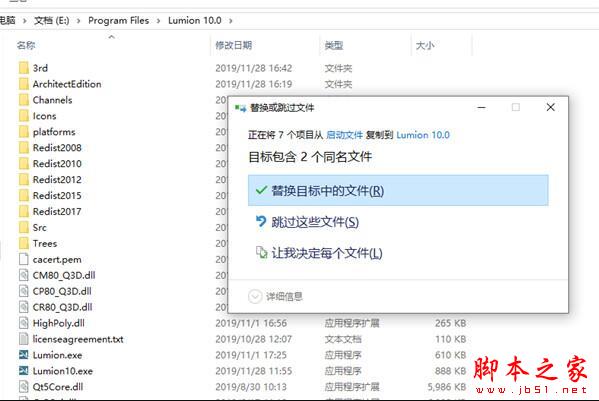Select the ArchitectEdition folder icon
The width and height of the screenshot is (599, 401).
coord(24,84)
